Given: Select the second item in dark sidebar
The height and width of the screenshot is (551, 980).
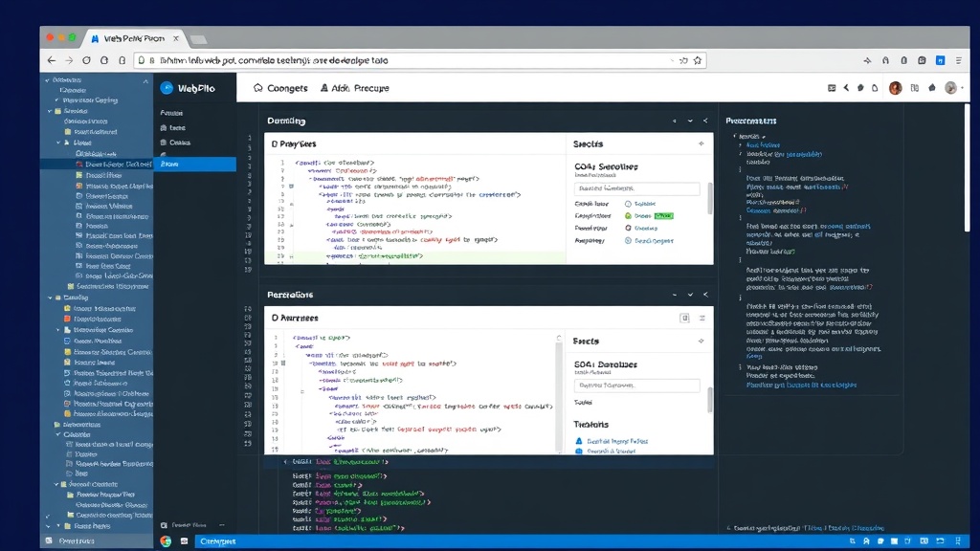Looking at the screenshot, I should (x=173, y=127).
